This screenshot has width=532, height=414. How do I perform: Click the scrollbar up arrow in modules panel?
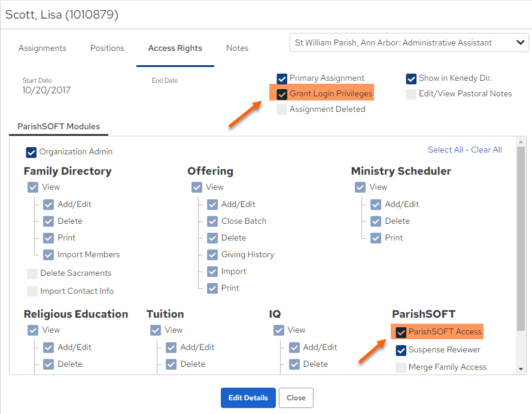pyautogui.click(x=521, y=141)
